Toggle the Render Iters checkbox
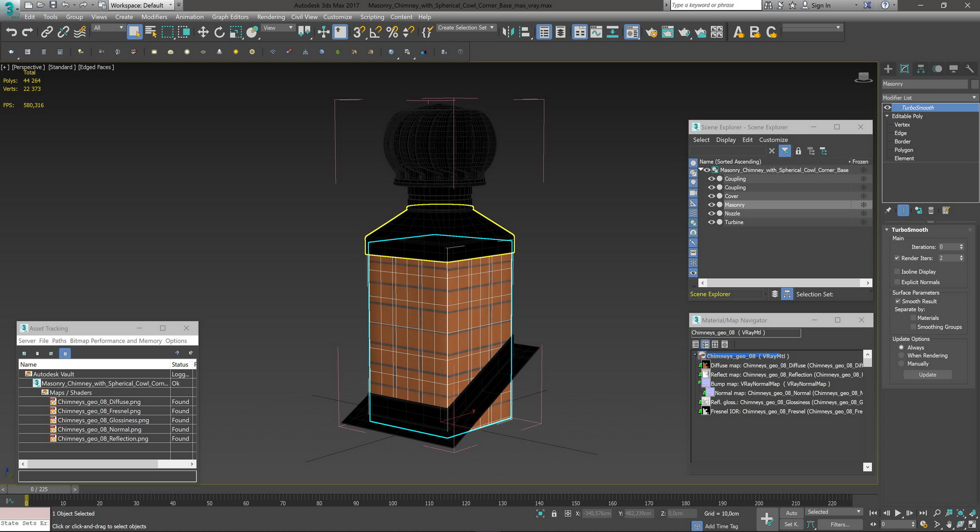Viewport: 980px width, 532px height. pyautogui.click(x=897, y=258)
